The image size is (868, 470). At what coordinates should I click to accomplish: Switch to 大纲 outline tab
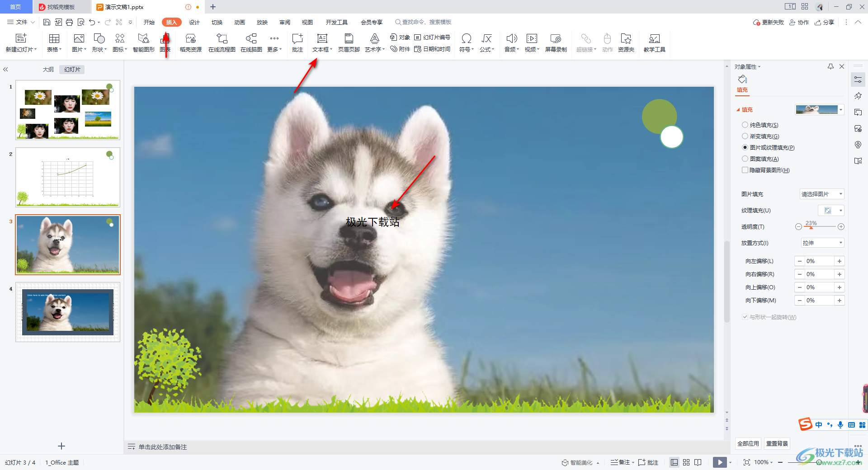tap(48, 70)
